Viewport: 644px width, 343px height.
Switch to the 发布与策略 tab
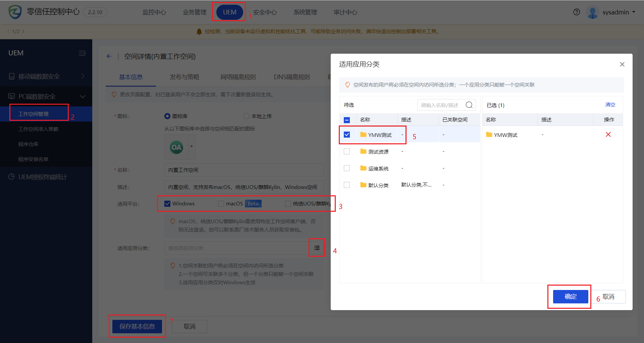(x=184, y=77)
